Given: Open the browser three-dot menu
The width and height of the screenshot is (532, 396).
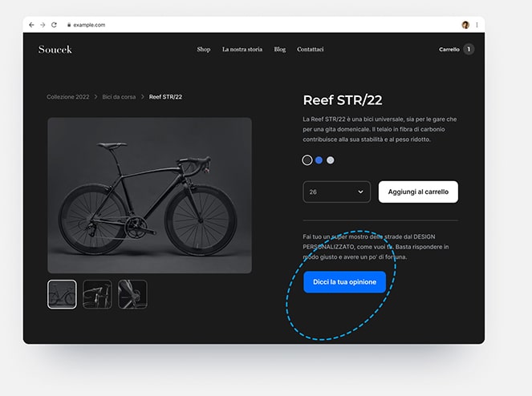Looking at the screenshot, I should tap(477, 25).
